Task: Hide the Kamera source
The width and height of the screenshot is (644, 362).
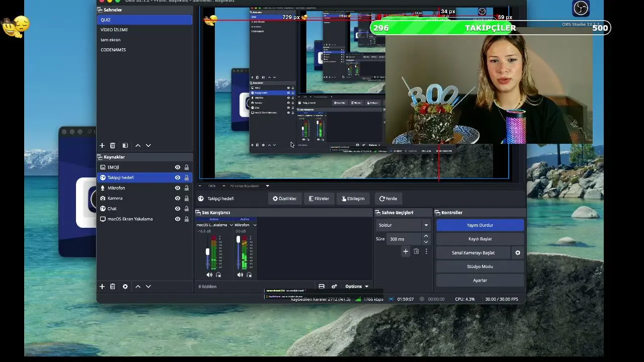Action: tap(178, 198)
